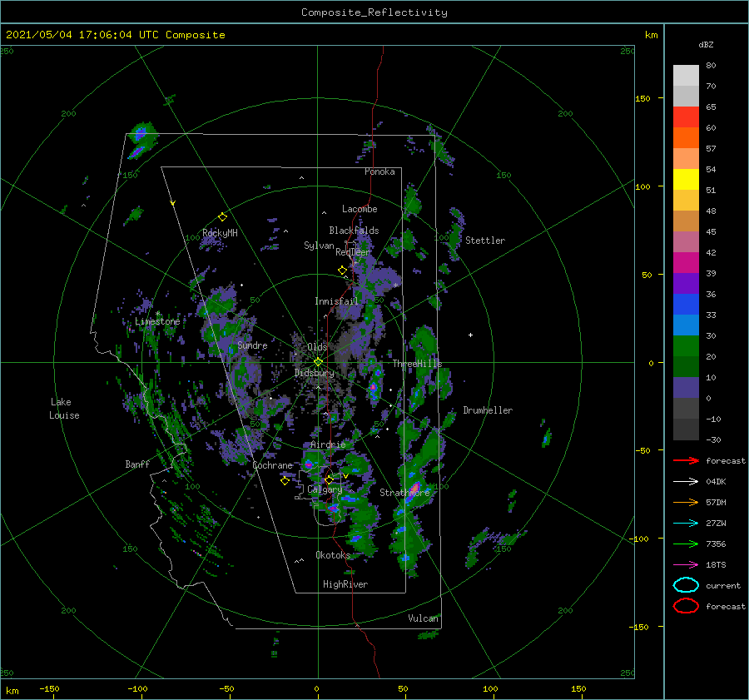
Task: Click yellow diamond marker at radar center near Olds
Action: point(318,362)
